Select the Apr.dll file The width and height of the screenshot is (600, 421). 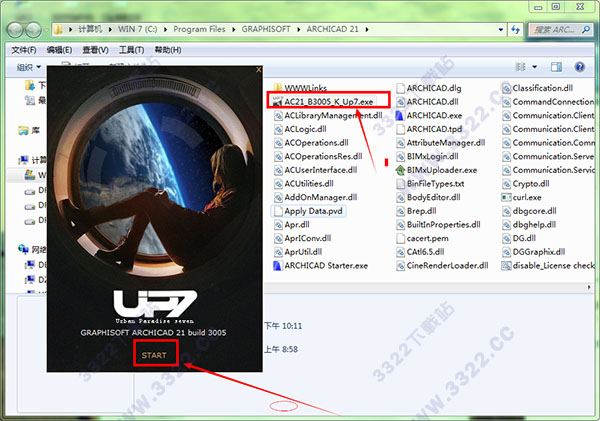click(292, 225)
